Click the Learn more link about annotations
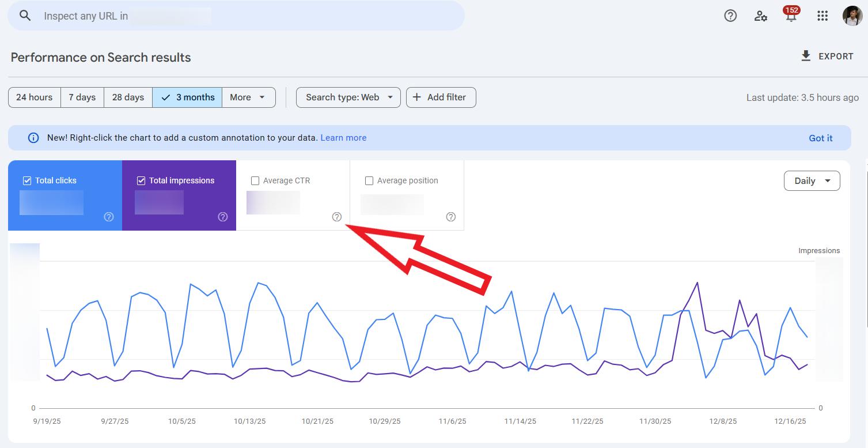The width and height of the screenshot is (868, 448). (x=343, y=137)
